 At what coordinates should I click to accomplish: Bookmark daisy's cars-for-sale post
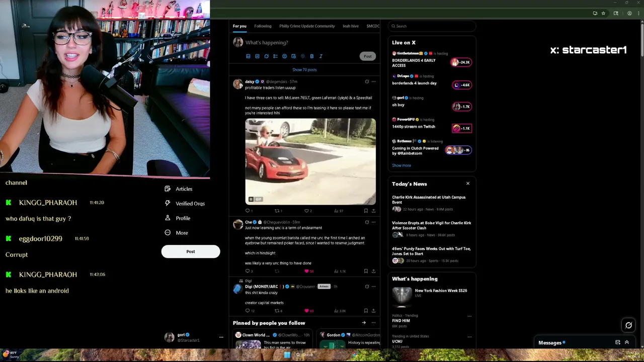click(x=366, y=211)
